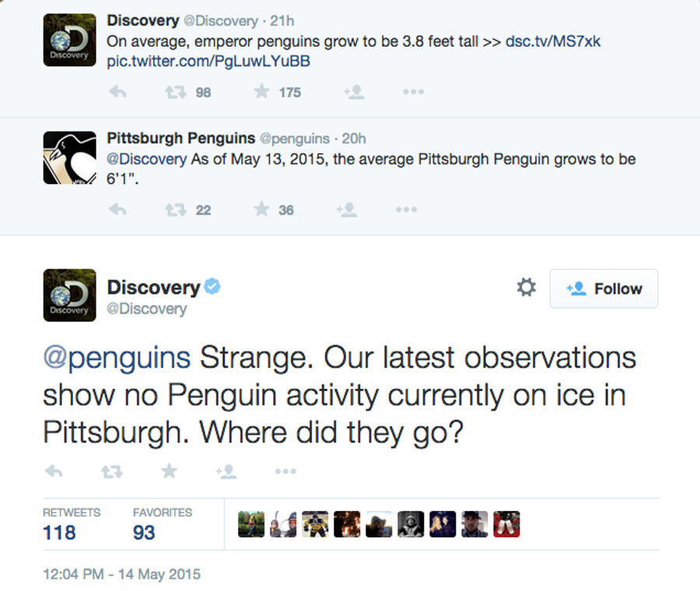This screenshot has width=700, height=591.
Task: View the 118 retweets list
Action: point(72,524)
